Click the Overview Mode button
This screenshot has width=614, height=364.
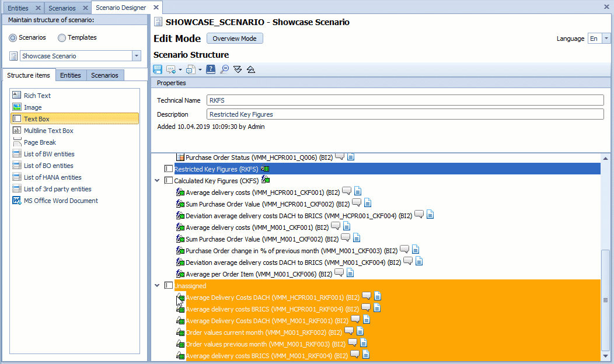(x=235, y=38)
